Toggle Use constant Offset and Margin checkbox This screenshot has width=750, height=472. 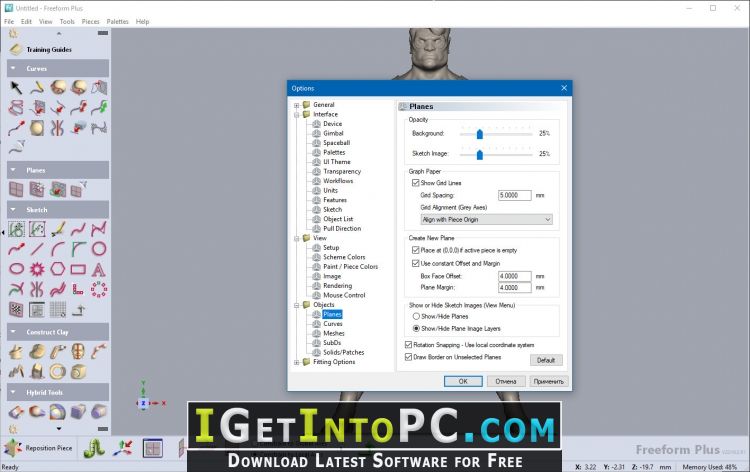pos(415,263)
